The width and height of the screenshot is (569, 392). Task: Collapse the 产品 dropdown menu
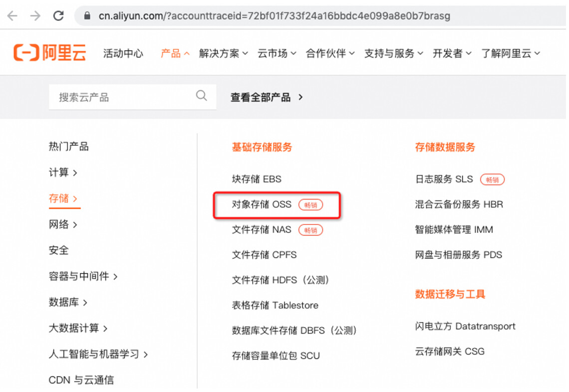click(175, 53)
